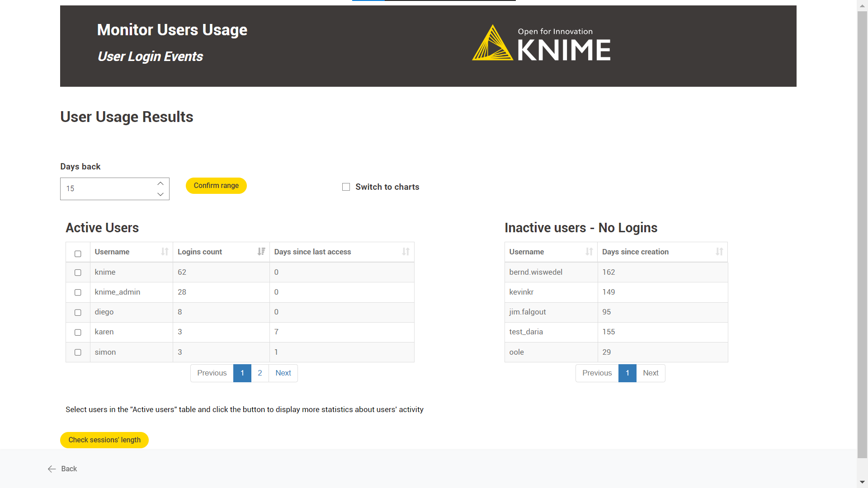Select the diego row checkbox
The width and height of the screenshot is (868, 488).
point(78,312)
